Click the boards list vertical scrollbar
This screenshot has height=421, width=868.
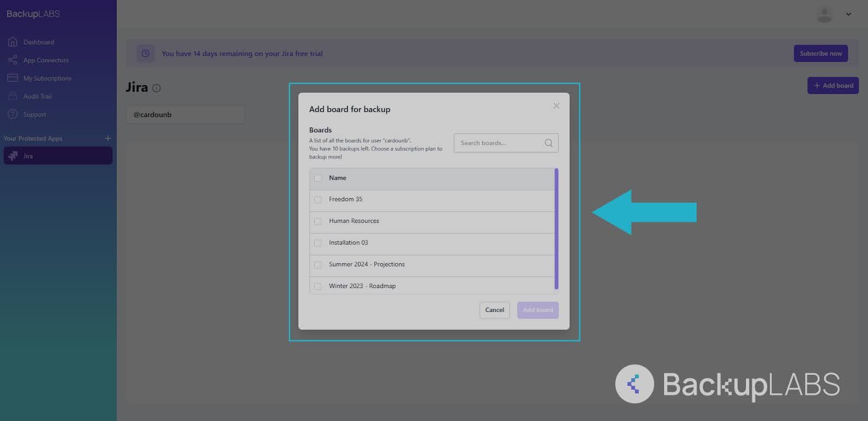point(556,229)
